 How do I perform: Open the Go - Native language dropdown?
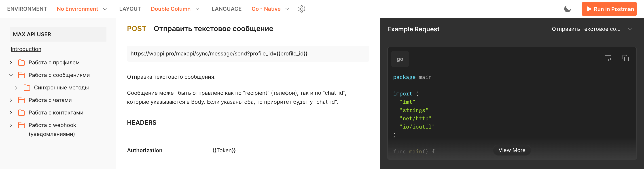pyautogui.click(x=270, y=9)
